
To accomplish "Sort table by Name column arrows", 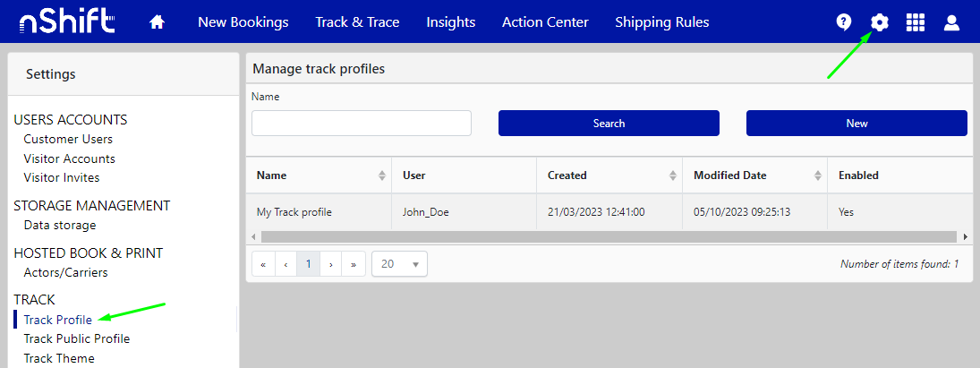I will [x=382, y=175].
